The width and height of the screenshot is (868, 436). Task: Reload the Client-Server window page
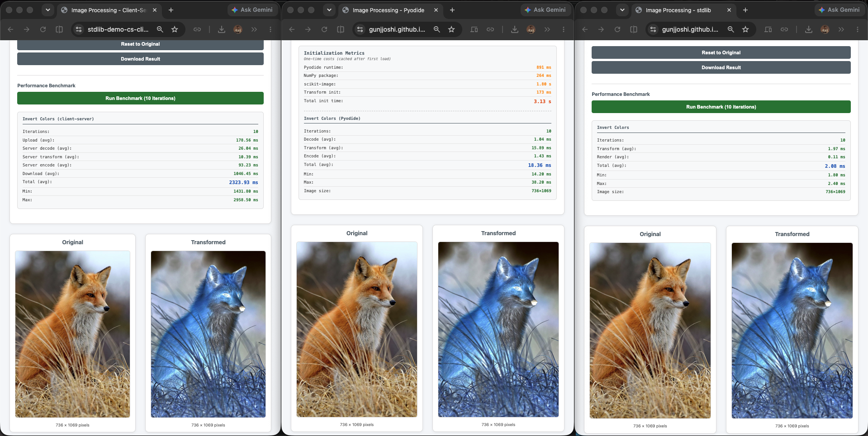[x=43, y=29]
